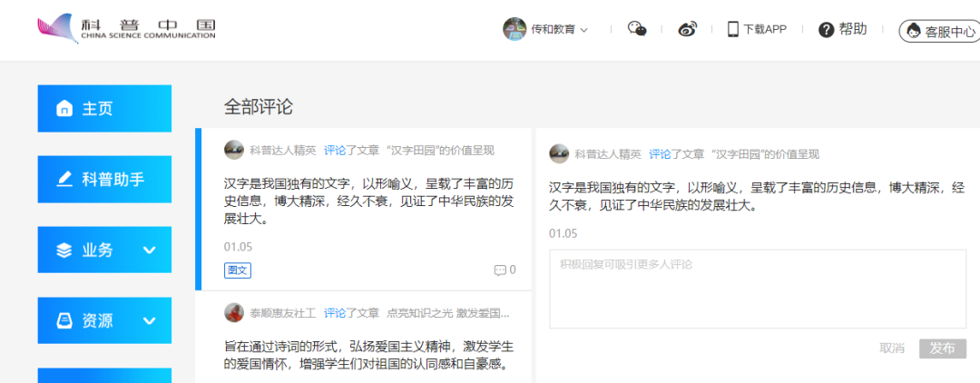Click 评论 link in first list comment

[334, 150]
